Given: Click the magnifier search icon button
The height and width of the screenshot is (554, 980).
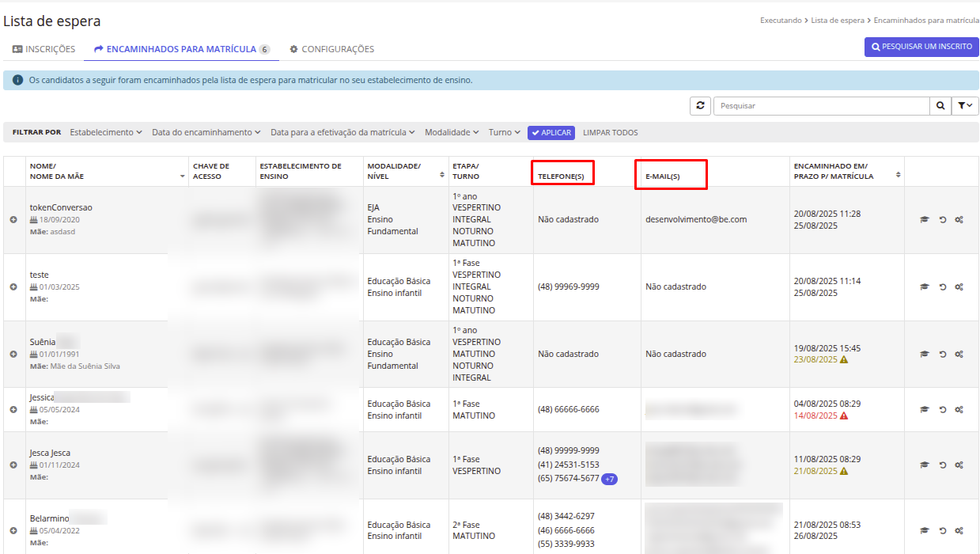Looking at the screenshot, I should click(x=940, y=105).
